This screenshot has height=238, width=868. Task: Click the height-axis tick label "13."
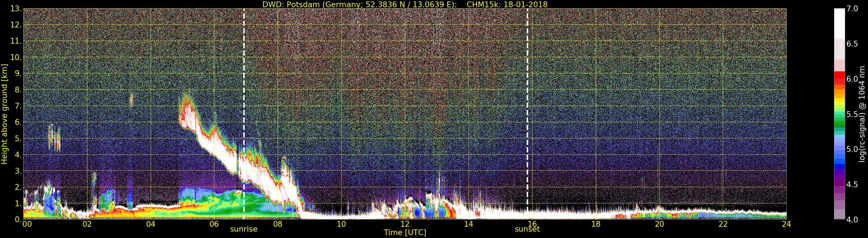(16, 9)
